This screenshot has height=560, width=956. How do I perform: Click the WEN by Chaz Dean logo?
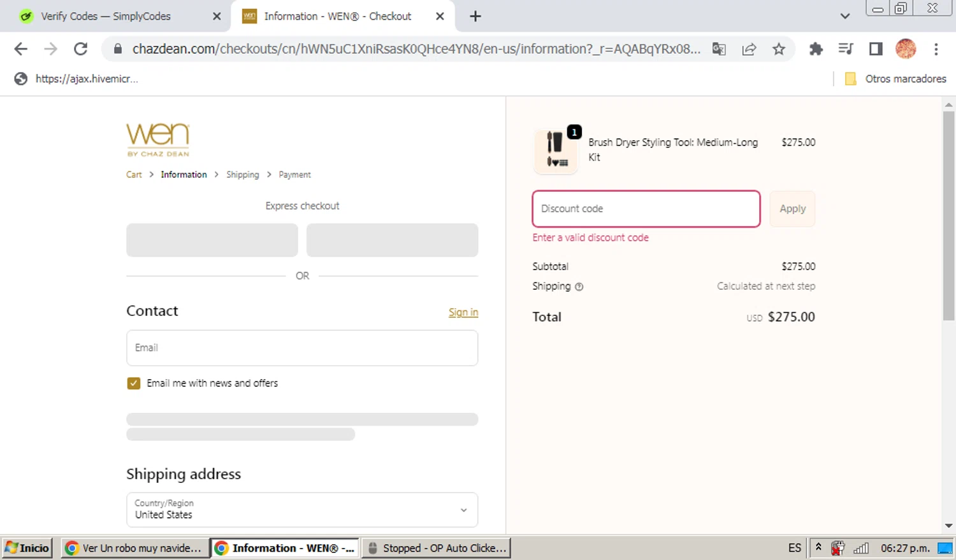[x=158, y=140]
